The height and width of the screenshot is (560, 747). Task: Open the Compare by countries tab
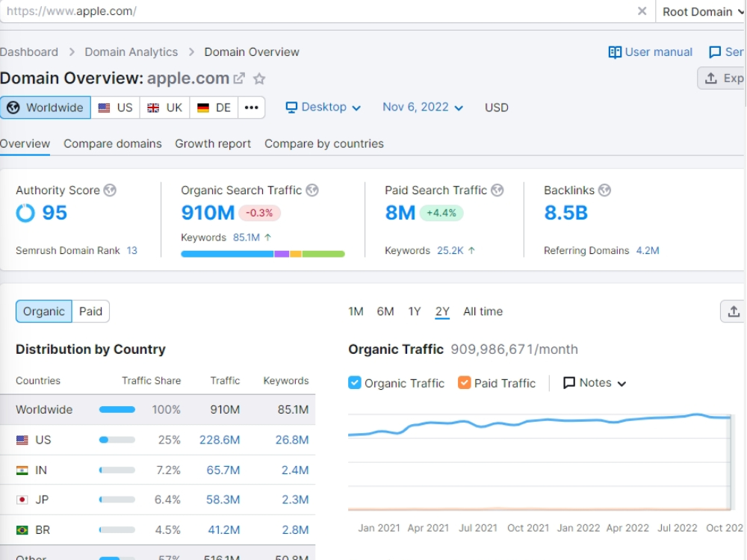pos(324,144)
